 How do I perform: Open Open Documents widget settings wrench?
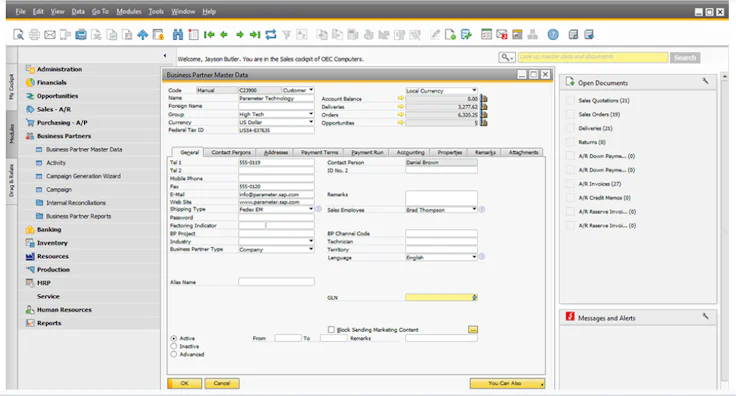(x=705, y=81)
